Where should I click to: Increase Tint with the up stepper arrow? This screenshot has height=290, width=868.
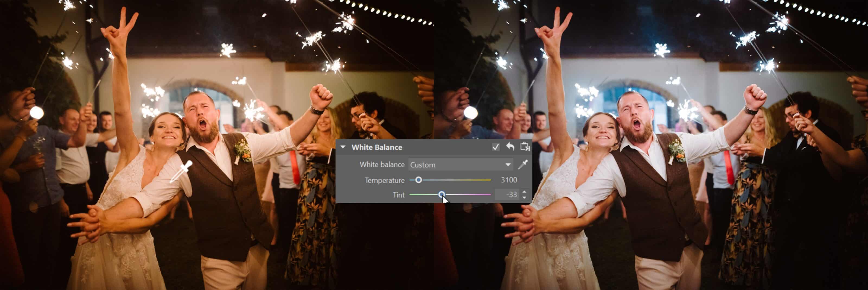pos(524,192)
